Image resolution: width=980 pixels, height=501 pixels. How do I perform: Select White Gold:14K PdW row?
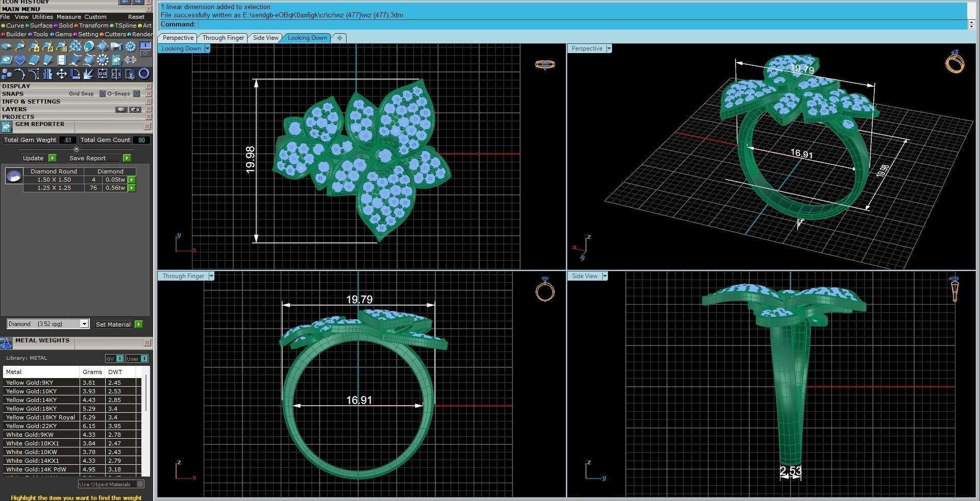click(72, 469)
